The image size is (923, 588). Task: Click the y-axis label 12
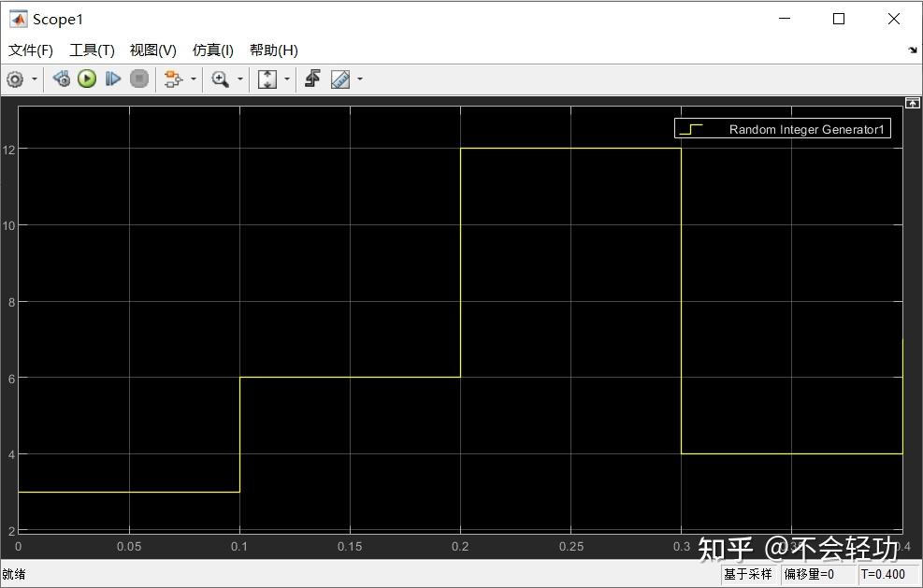pos(8,150)
